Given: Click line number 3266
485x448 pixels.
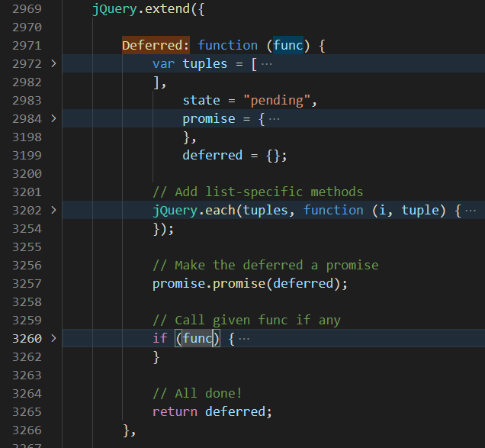Looking at the screenshot, I should pos(27,430).
